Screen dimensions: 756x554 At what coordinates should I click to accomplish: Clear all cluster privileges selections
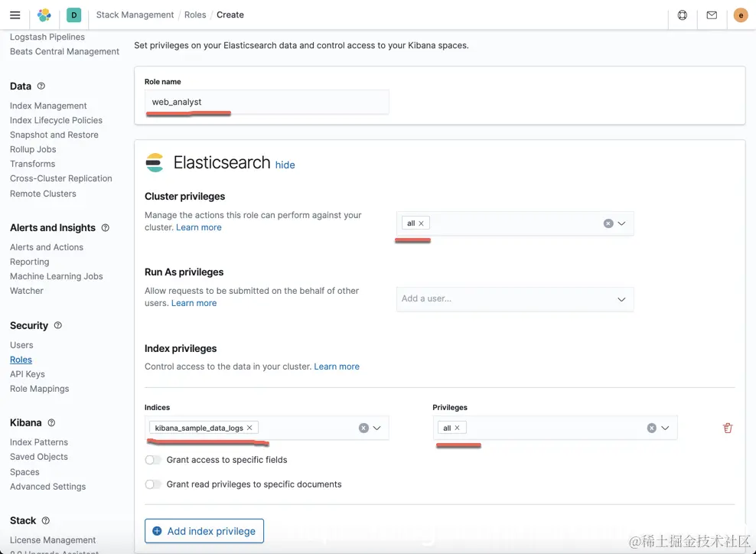point(608,223)
